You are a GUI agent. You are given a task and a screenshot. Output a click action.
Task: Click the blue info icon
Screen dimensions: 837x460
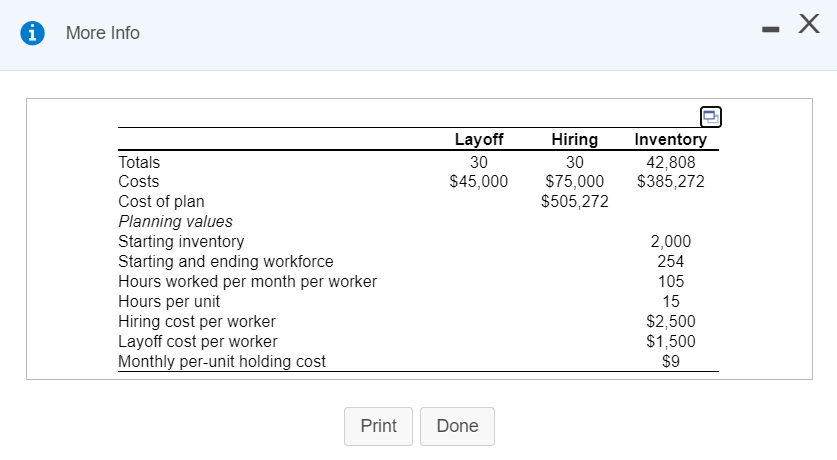point(33,33)
